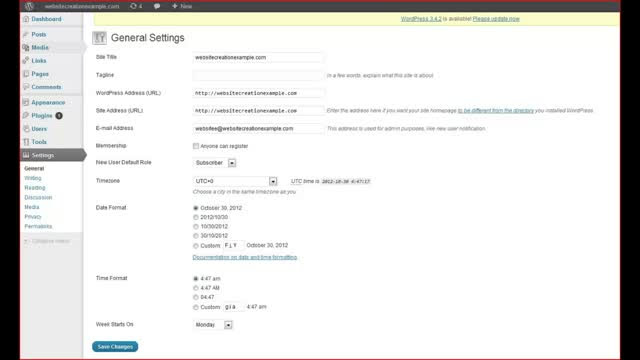Click the plus New icon in admin bar
640x360 pixels.
pos(175,6)
